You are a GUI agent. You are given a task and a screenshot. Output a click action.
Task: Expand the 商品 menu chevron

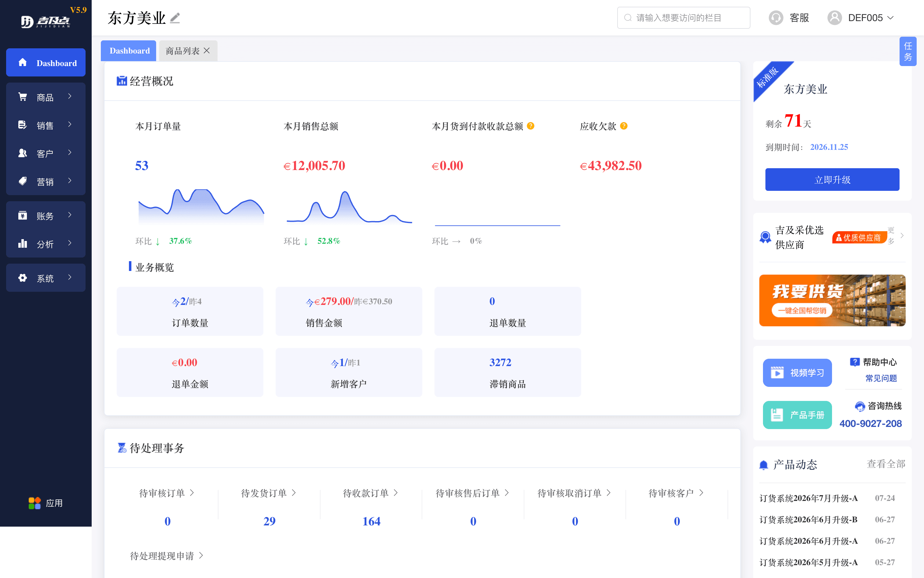click(69, 96)
